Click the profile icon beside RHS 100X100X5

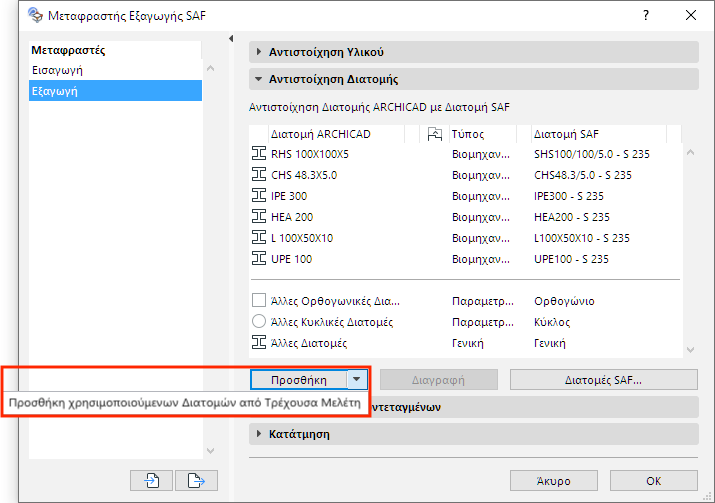259,154
